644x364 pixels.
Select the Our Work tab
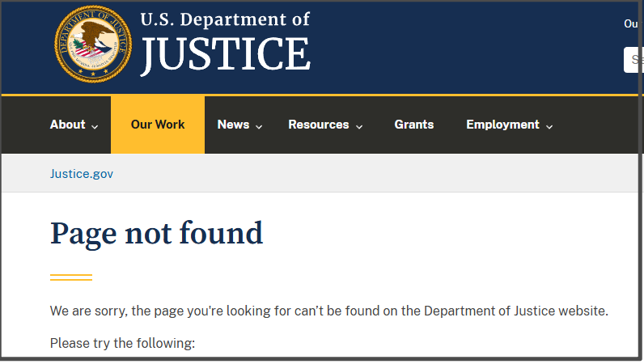[158, 125]
